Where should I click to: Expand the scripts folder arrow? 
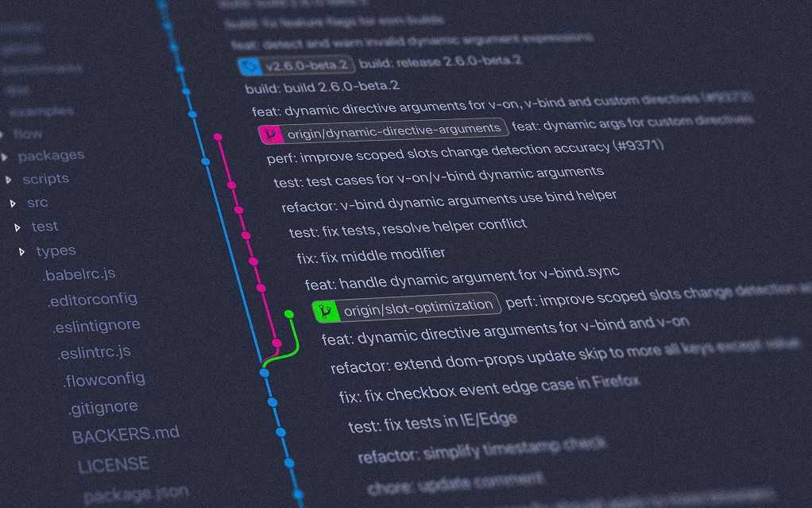tap(9, 180)
